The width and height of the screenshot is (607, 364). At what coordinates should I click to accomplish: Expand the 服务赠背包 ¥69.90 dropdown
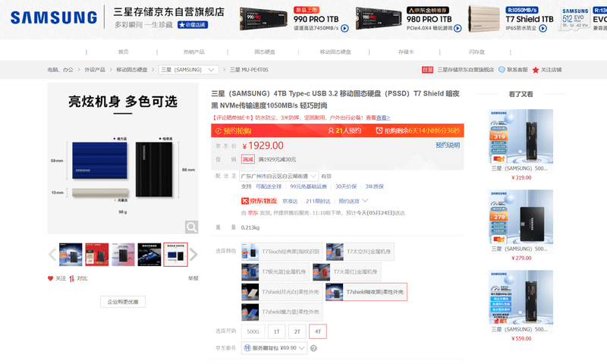click(274, 348)
